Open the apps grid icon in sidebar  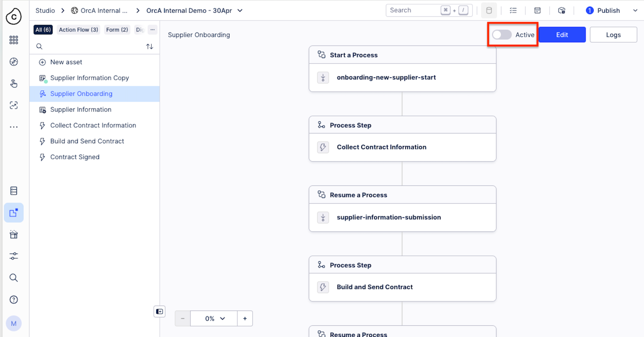tap(14, 40)
